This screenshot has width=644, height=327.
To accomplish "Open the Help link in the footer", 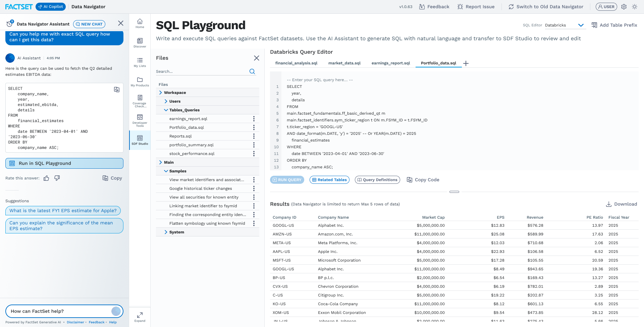I will (113, 322).
